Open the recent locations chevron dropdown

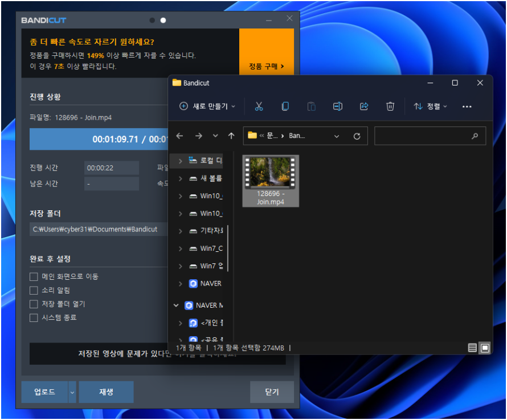point(215,136)
